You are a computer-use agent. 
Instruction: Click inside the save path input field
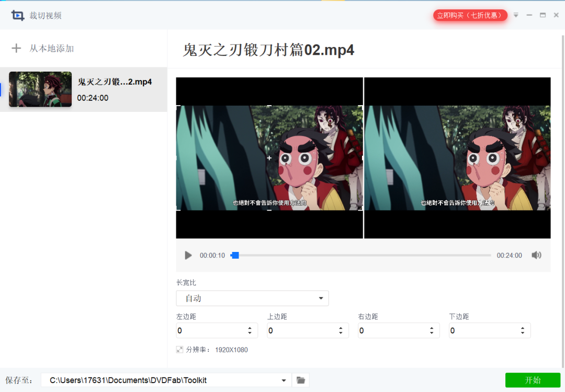pyautogui.click(x=157, y=380)
